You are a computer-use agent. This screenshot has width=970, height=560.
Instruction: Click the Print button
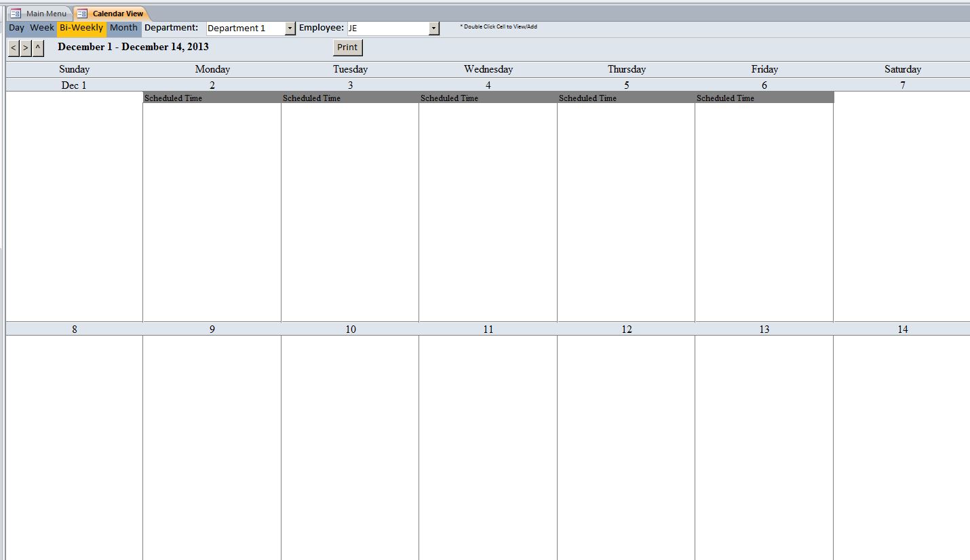pos(347,47)
